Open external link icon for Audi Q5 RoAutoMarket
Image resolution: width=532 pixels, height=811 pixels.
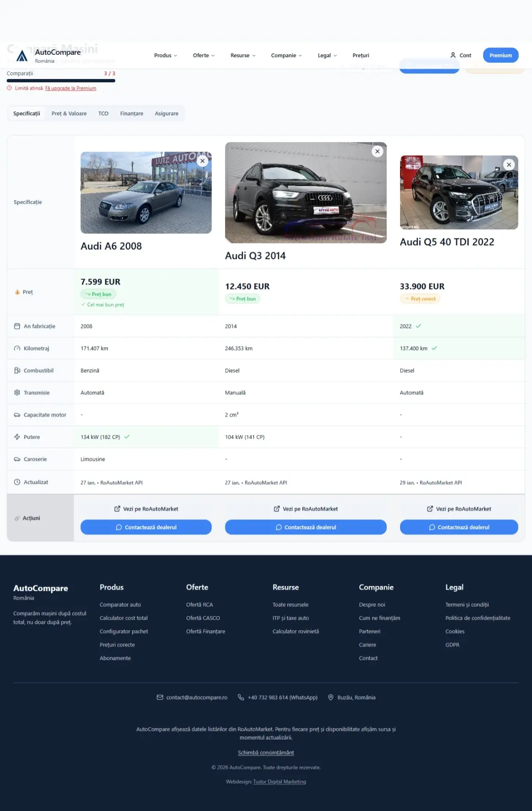coord(430,509)
